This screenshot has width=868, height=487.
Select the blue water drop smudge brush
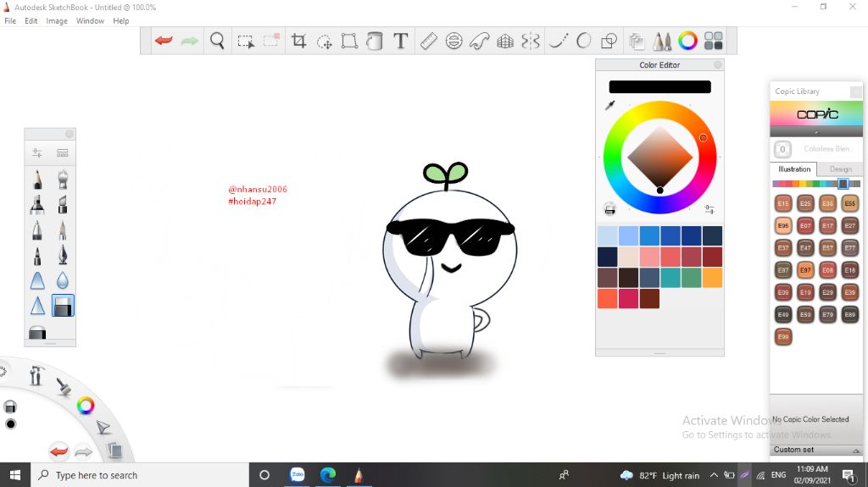(63, 280)
